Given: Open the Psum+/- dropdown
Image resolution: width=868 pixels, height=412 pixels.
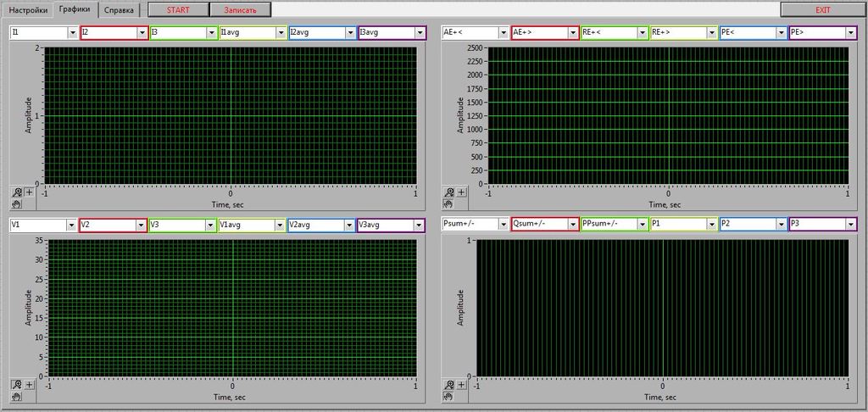Looking at the screenshot, I should click(476, 225).
